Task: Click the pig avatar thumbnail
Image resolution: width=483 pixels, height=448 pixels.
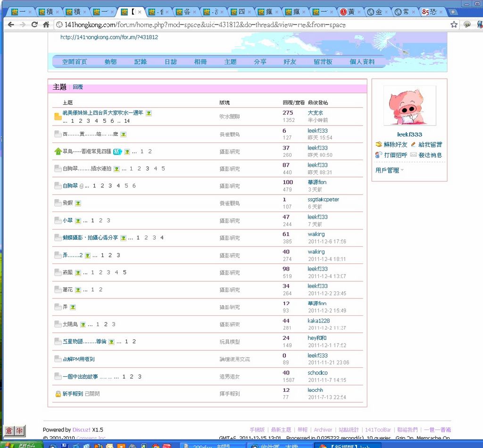Action: [409, 105]
